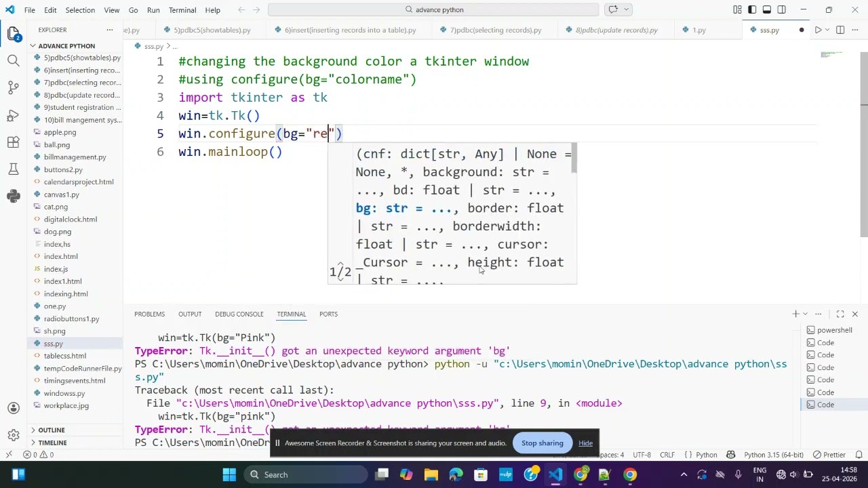Go forward with the navigation arrow

tap(257, 9)
